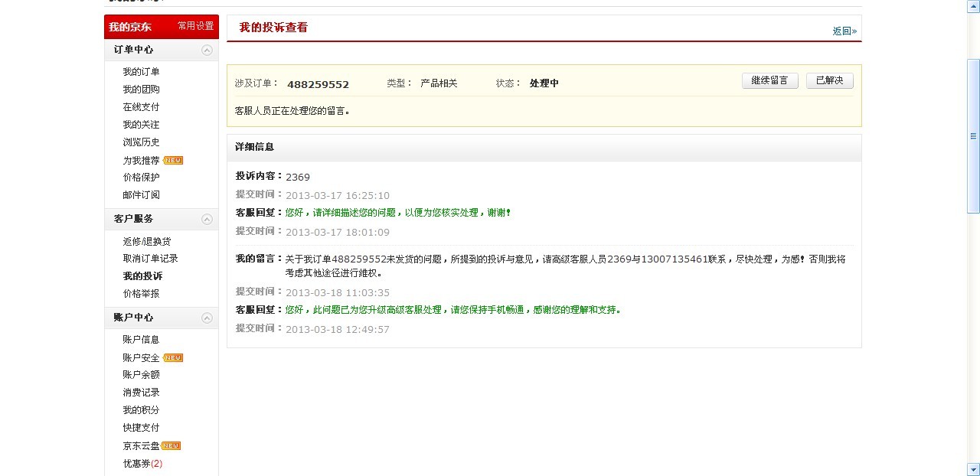
Task: Open 账户余额 under 账户中心
Action: [140, 374]
